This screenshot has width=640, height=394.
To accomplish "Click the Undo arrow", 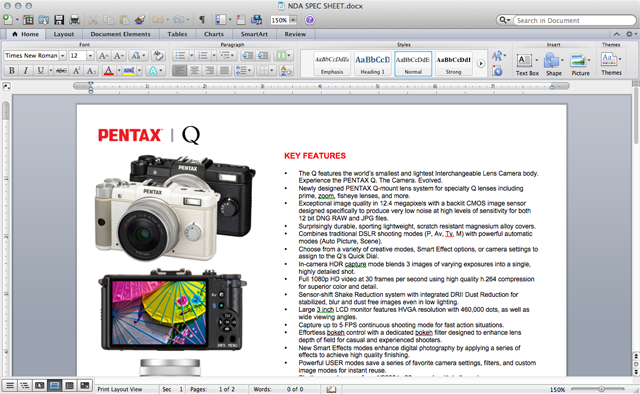I will point(158,20).
